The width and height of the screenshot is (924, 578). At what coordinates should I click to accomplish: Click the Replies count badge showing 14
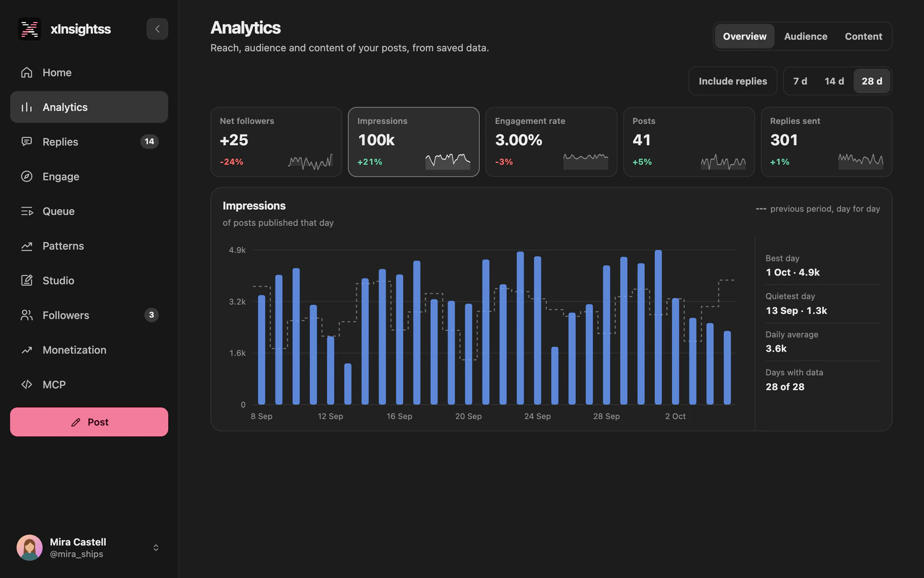150,142
